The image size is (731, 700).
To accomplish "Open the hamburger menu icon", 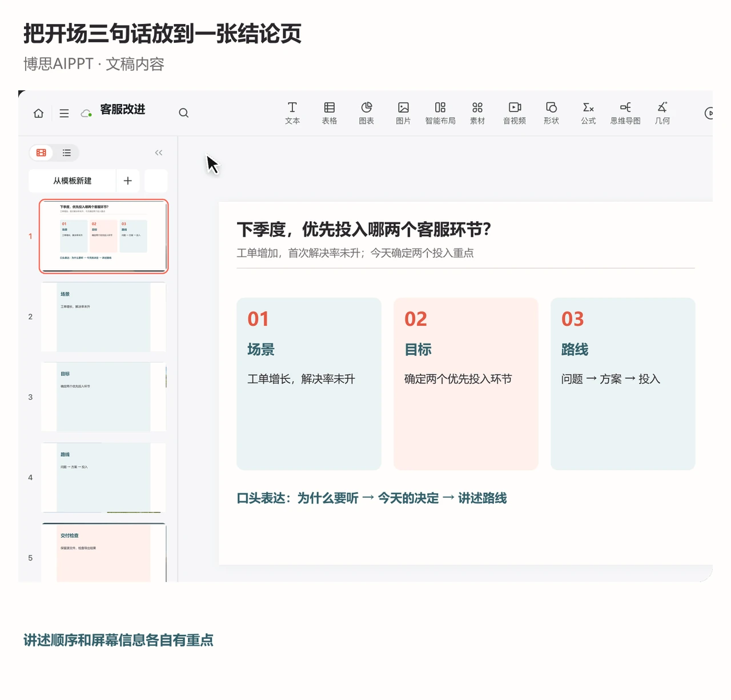I will coord(64,113).
